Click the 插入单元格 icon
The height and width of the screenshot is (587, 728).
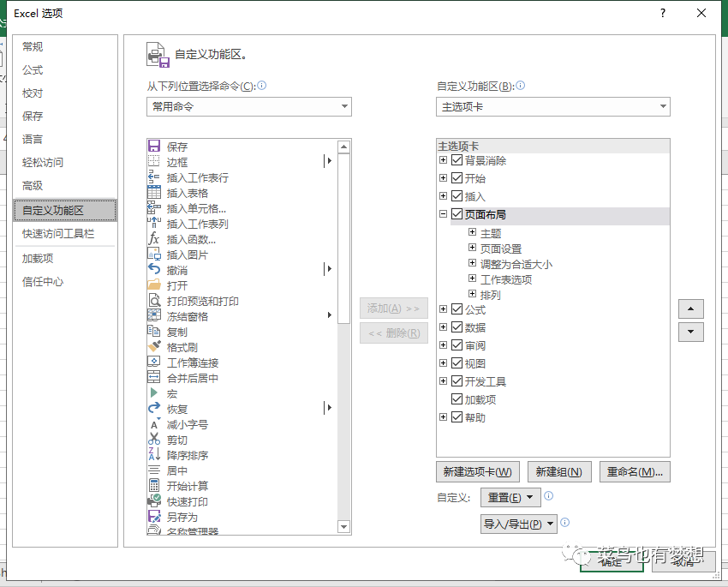point(154,207)
